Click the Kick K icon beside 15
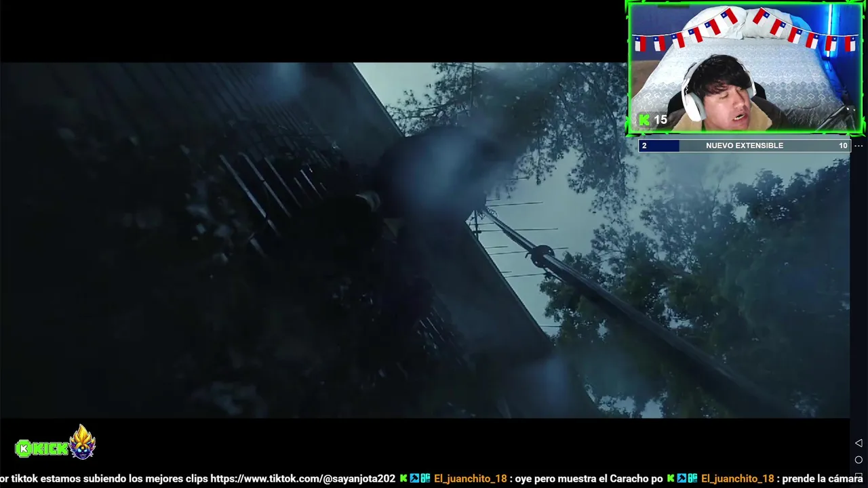The image size is (868, 488). coord(644,120)
